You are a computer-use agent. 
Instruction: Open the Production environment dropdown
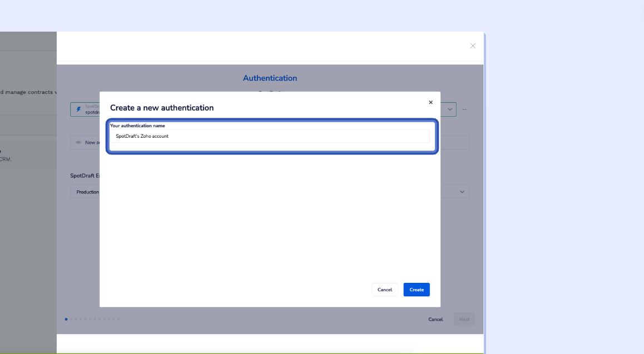tap(85, 192)
